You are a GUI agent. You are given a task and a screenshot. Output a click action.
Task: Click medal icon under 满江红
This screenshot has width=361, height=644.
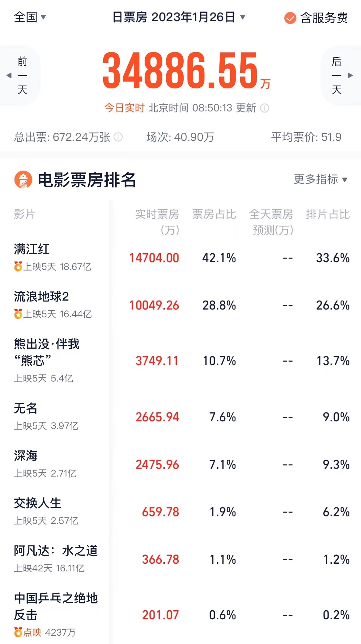(x=18, y=267)
